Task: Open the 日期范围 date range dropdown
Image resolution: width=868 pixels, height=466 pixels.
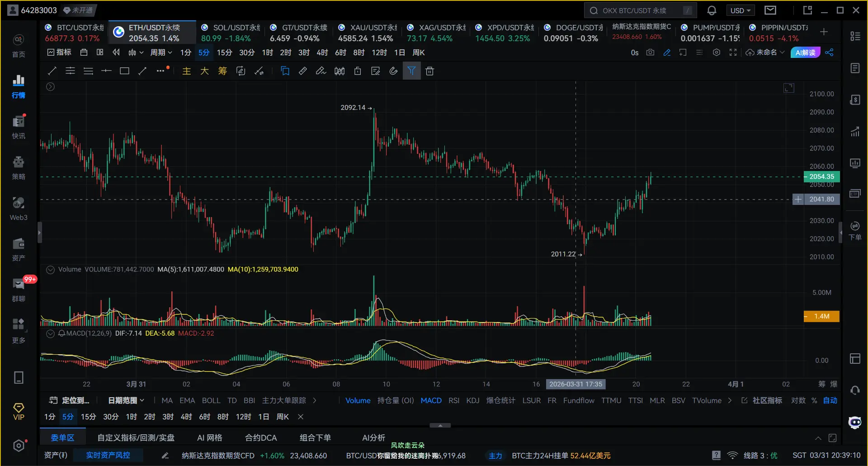Action: pyautogui.click(x=126, y=400)
